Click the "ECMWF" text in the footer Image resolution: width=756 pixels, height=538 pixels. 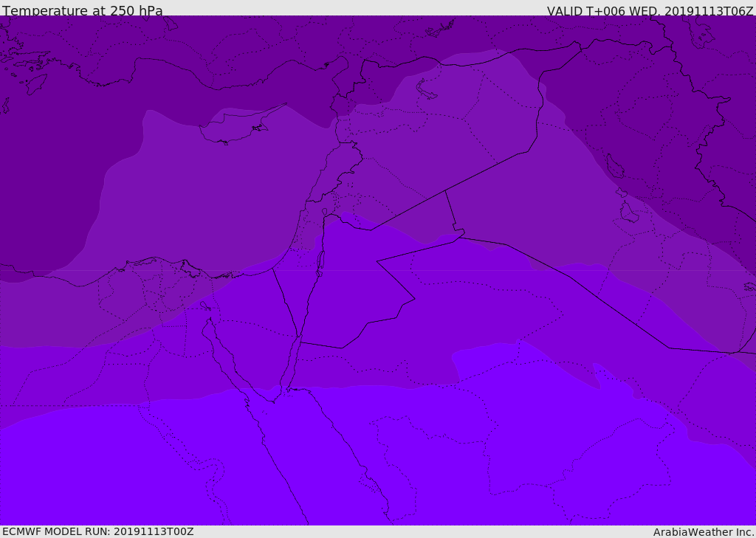coord(21,531)
